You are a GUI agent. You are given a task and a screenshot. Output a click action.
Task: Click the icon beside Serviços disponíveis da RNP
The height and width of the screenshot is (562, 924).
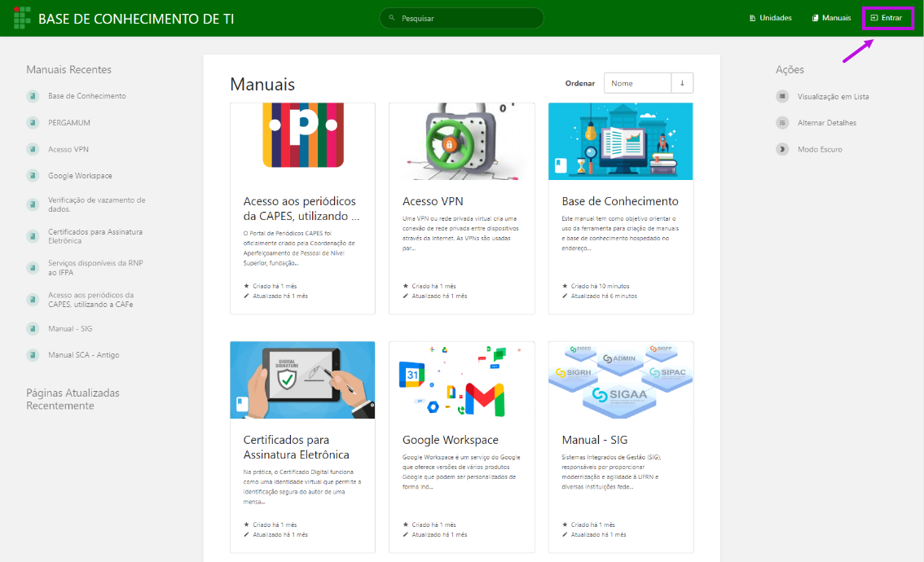[x=33, y=267]
